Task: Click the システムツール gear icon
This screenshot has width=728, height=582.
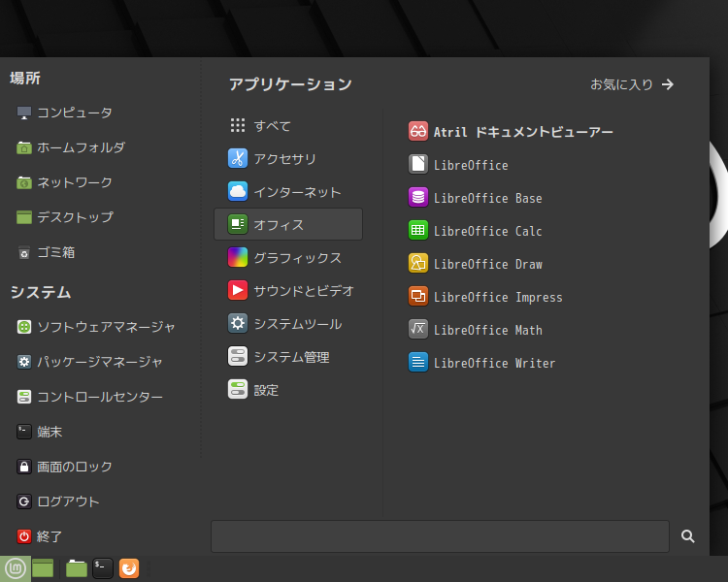Action: click(238, 323)
